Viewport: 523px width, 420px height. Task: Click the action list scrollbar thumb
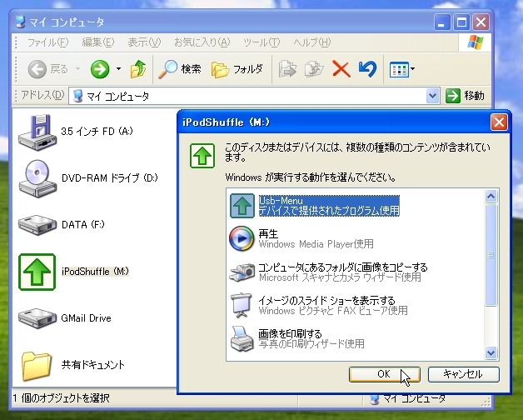[491, 255]
